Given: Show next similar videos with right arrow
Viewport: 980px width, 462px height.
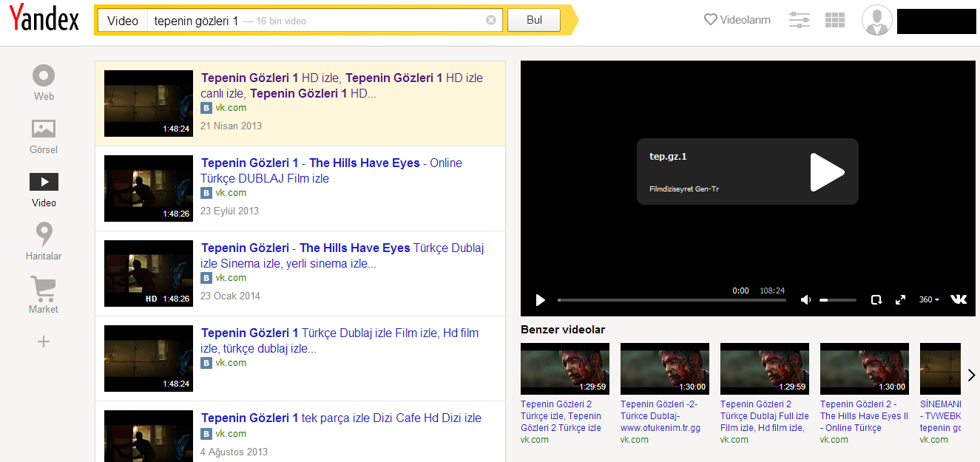Looking at the screenshot, I should click(x=971, y=376).
